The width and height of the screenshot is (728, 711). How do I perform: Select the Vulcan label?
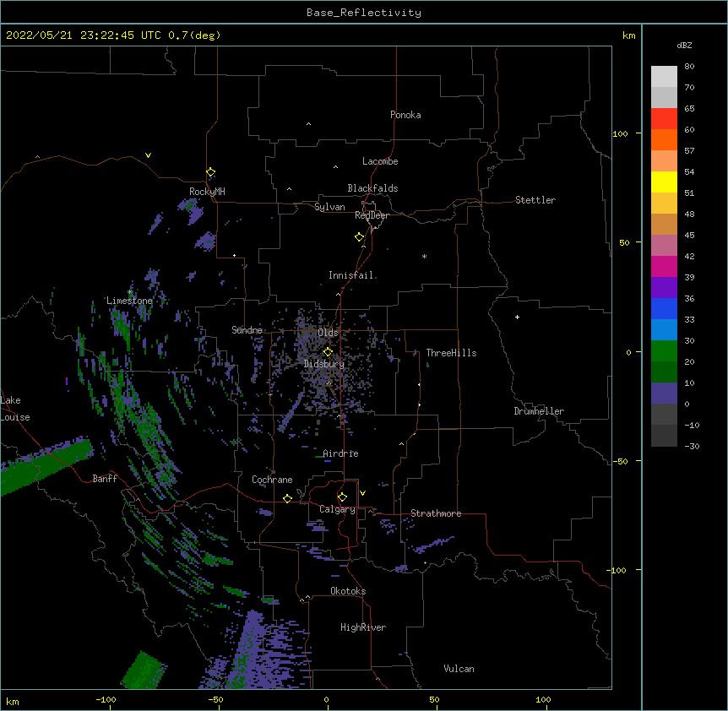click(459, 669)
